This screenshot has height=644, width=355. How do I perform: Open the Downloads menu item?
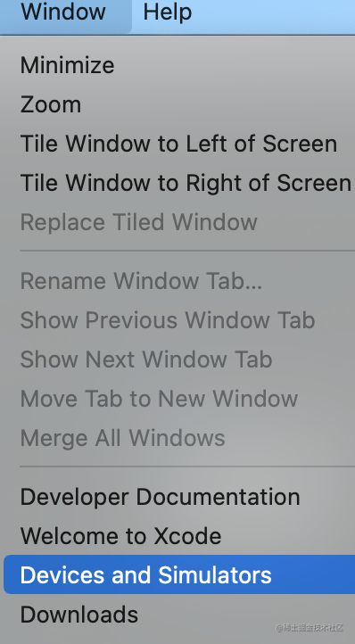tap(179, 615)
